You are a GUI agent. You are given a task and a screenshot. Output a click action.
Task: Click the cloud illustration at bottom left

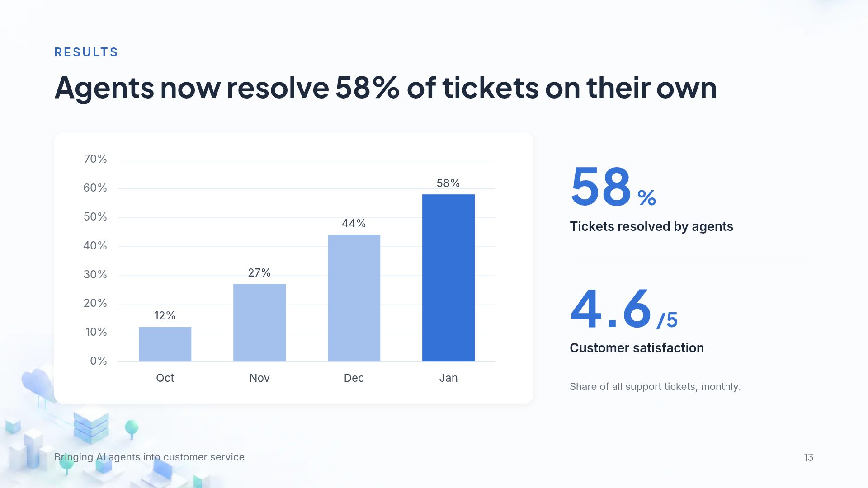point(38,384)
